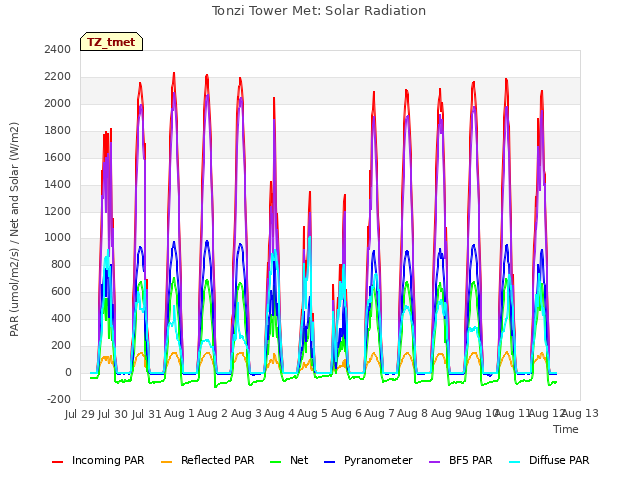The width and height of the screenshot is (640, 480).
Task: Click the Net legend label
Action: click(299, 460)
